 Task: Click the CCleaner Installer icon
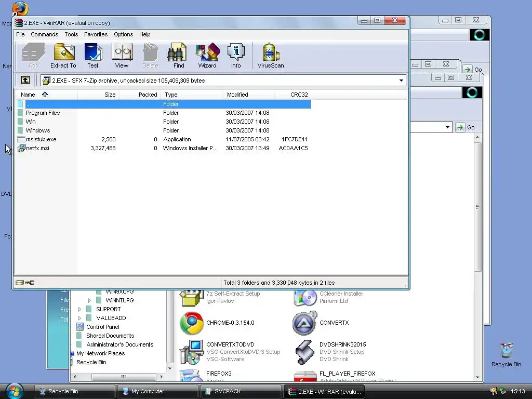(304, 298)
